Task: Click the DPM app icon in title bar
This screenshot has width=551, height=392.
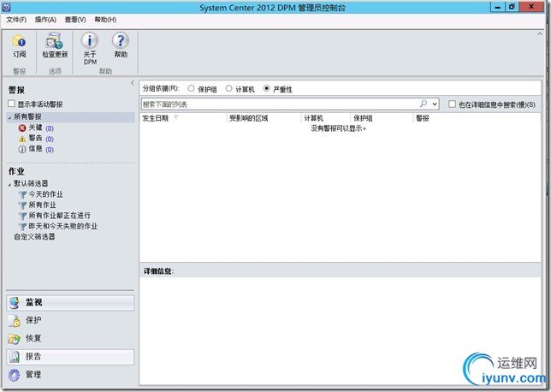Action: (6, 7)
